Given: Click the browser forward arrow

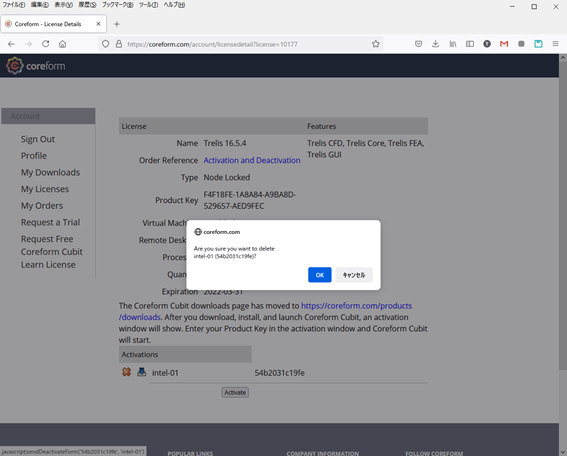Looking at the screenshot, I should 29,44.
